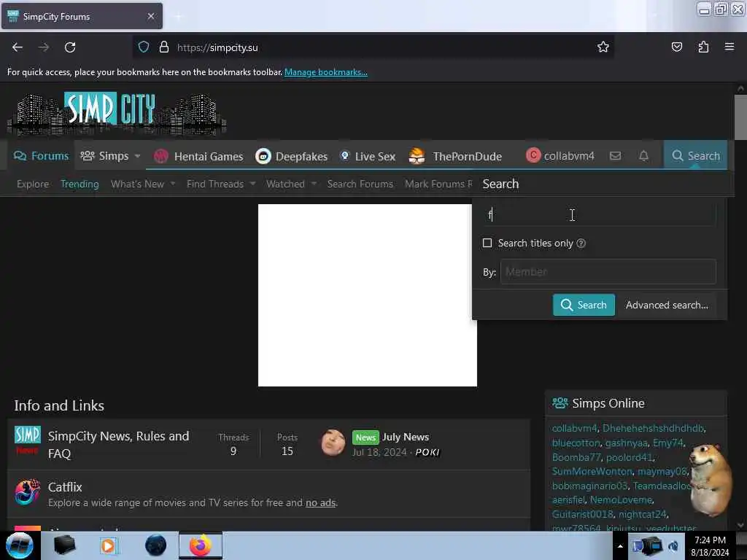
Task: Click the Manage bookmarks link
Action: pyautogui.click(x=326, y=72)
